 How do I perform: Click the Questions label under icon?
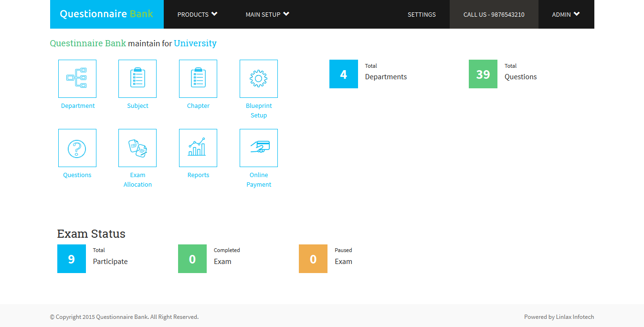[77, 175]
